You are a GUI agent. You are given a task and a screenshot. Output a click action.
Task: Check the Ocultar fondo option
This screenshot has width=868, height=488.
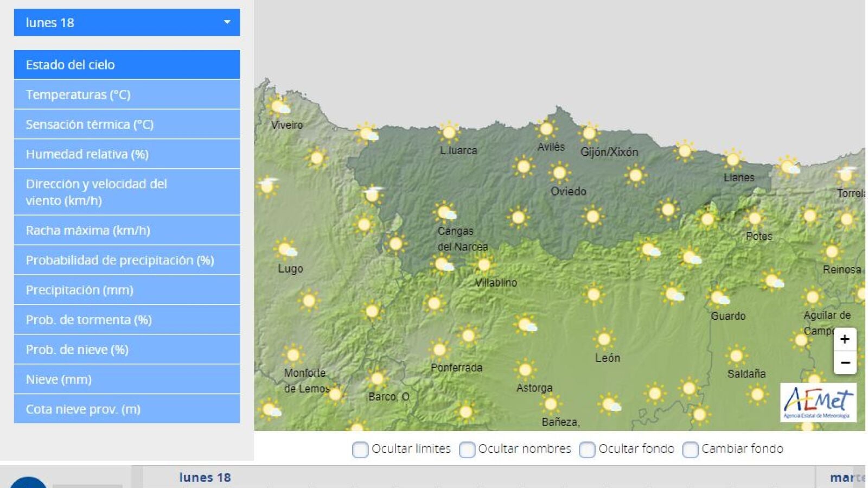click(586, 449)
